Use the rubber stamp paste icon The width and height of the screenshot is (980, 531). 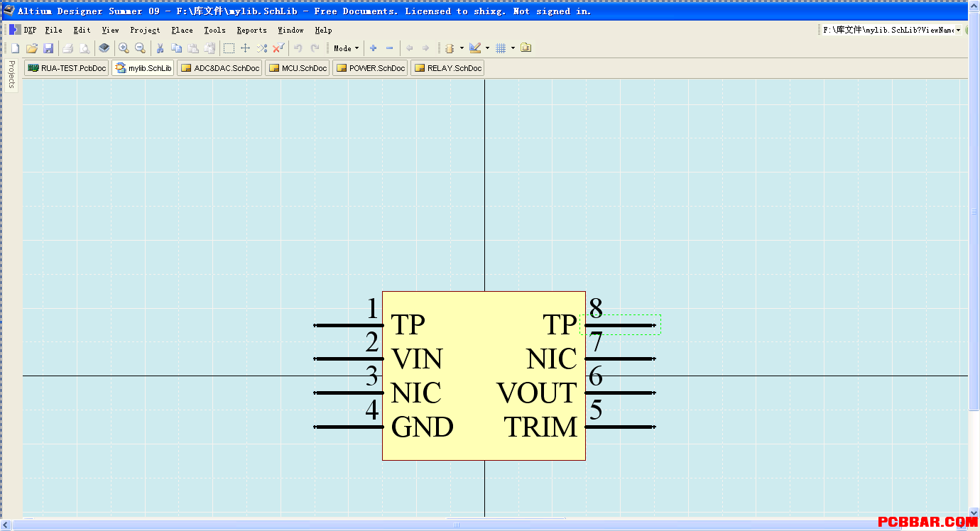coord(209,48)
